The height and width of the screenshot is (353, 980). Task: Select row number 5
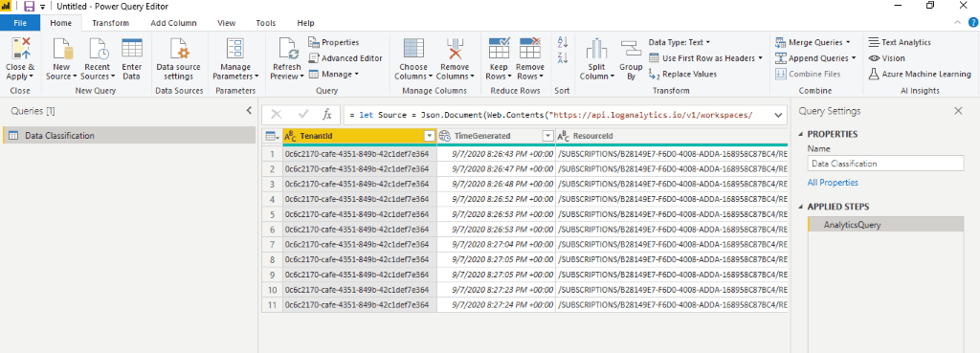coord(272,213)
